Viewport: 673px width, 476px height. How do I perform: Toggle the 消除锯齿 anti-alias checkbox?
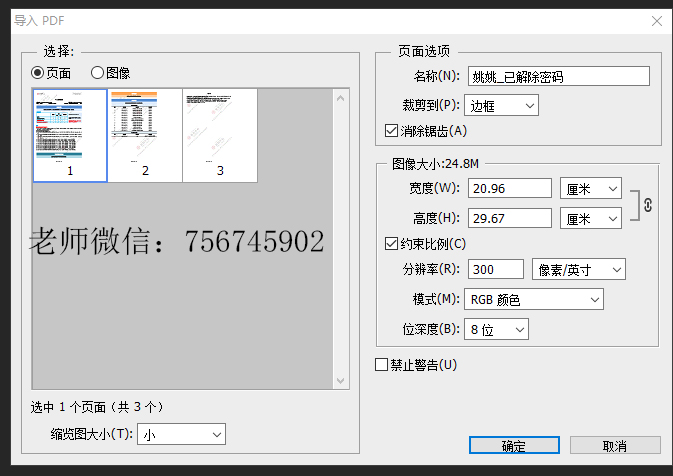391,130
